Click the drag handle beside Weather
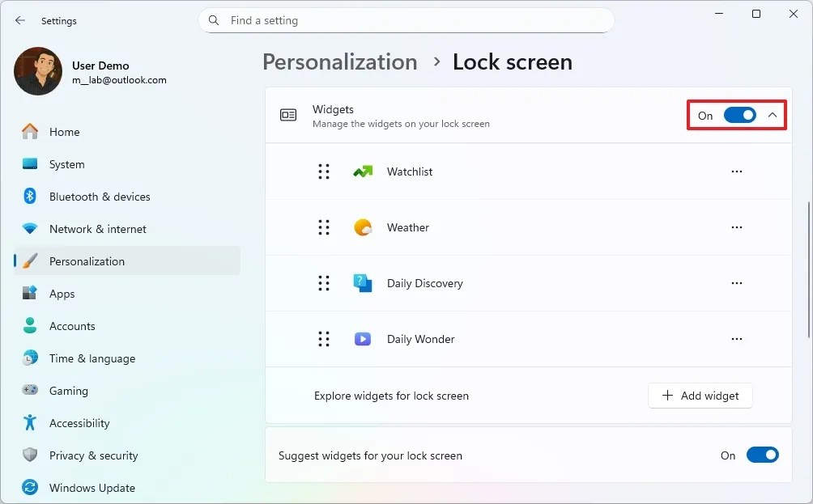This screenshot has width=813, height=504. coord(324,227)
